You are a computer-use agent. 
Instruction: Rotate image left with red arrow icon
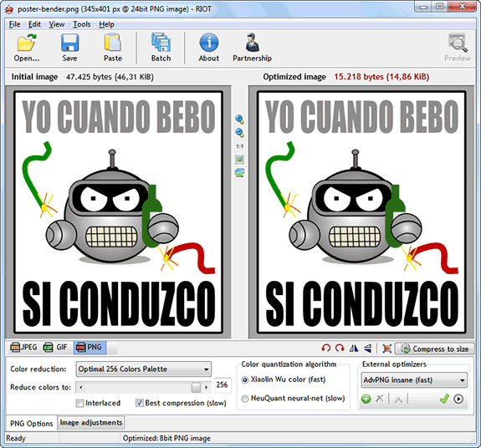click(x=325, y=348)
